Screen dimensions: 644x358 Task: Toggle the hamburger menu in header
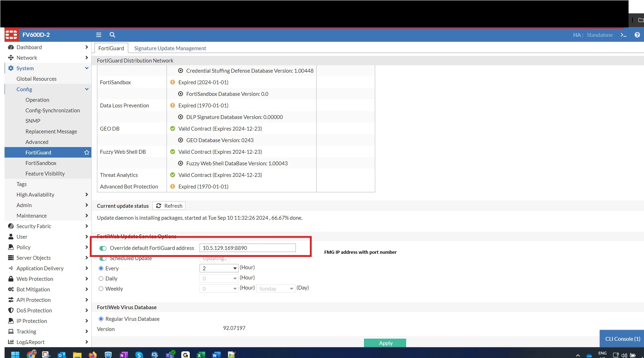point(99,35)
